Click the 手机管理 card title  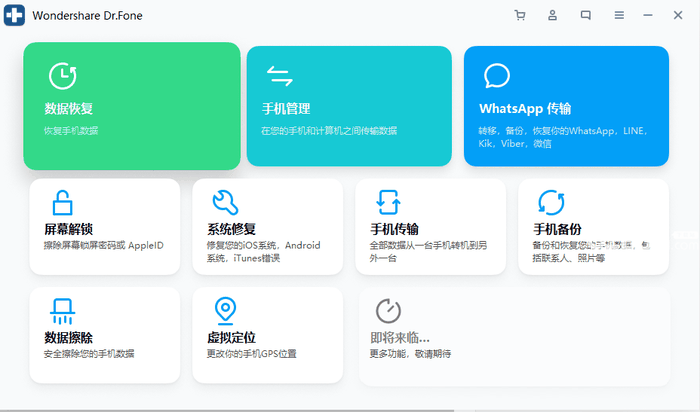[x=286, y=108]
